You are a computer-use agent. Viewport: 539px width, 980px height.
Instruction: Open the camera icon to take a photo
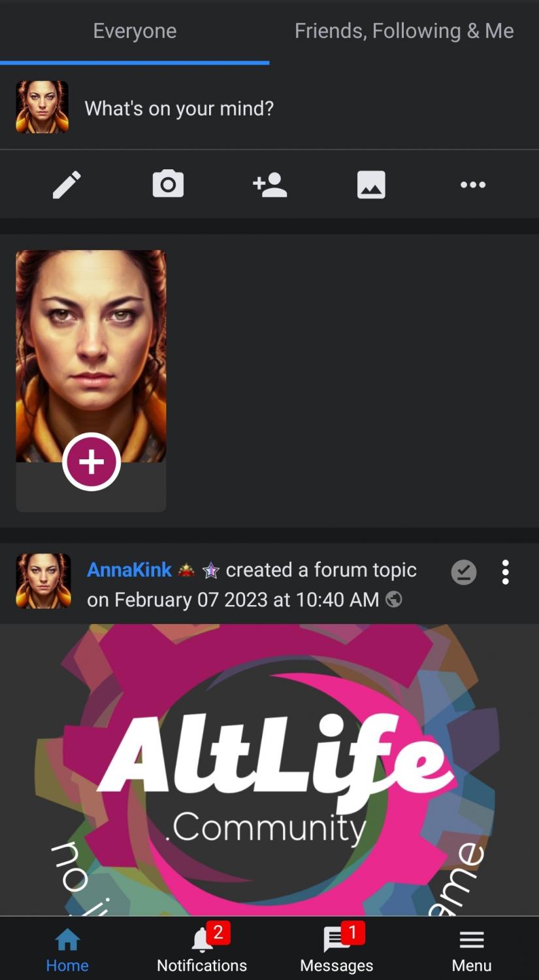click(168, 184)
